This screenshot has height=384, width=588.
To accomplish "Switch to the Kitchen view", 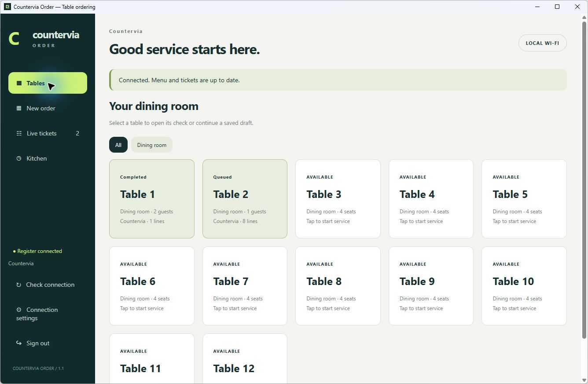I will click(x=48, y=158).
